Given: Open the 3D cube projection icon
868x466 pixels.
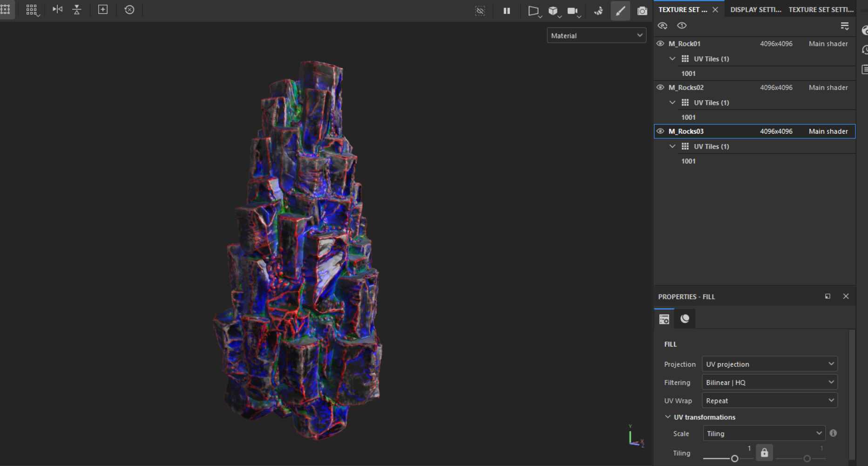Looking at the screenshot, I should pyautogui.click(x=553, y=11).
